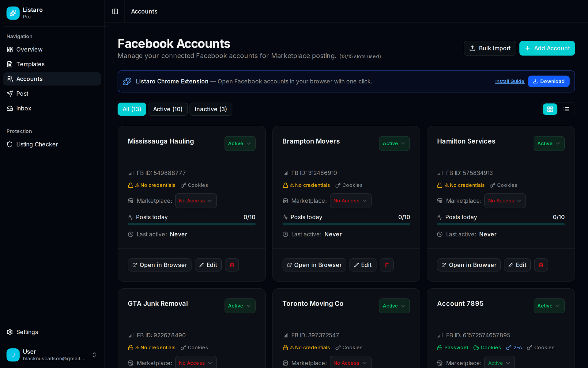588x368 pixels.
Task: Open the Inbox section
Action: [24, 108]
